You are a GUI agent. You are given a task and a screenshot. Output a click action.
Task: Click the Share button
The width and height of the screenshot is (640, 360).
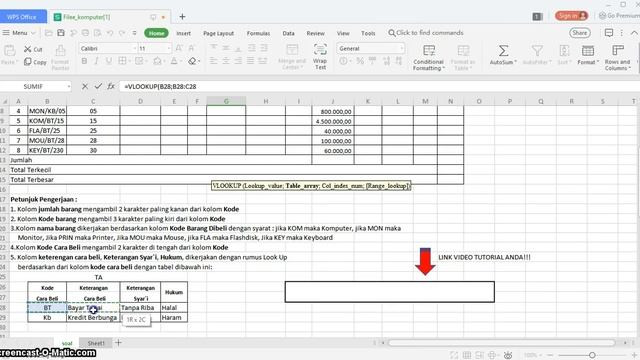(580, 33)
